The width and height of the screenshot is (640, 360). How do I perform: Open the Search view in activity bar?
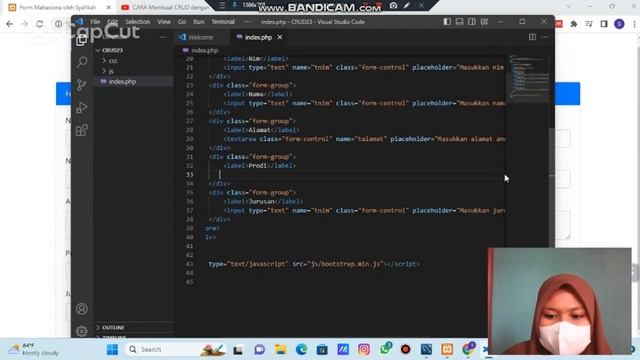pos(82,62)
